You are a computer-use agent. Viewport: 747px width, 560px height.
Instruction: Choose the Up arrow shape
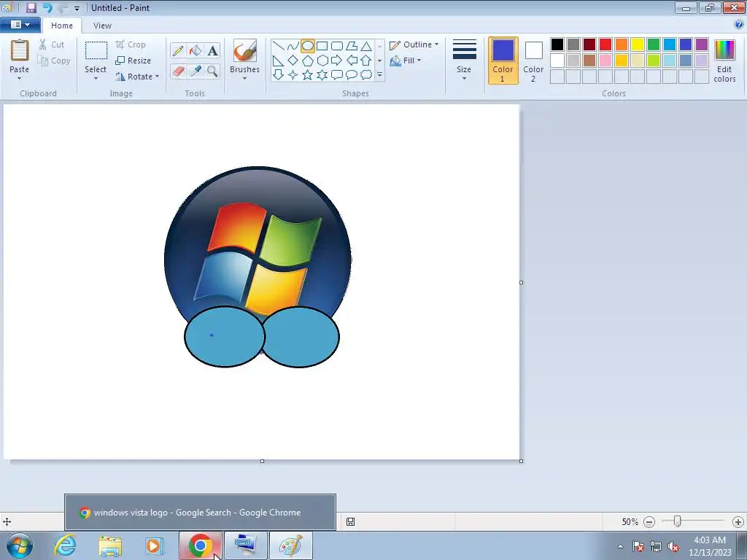366,61
